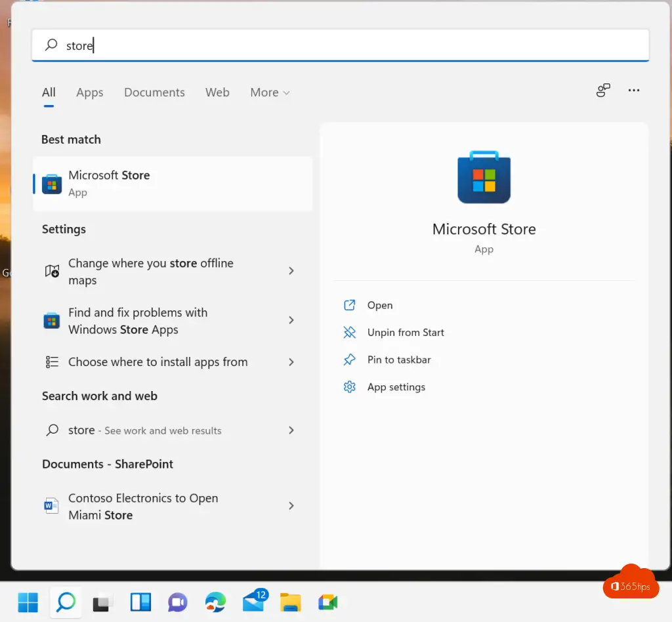Viewport: 672px width, 622px height.
Task: Click the search box containing "store"
Action: coord(341,45)
